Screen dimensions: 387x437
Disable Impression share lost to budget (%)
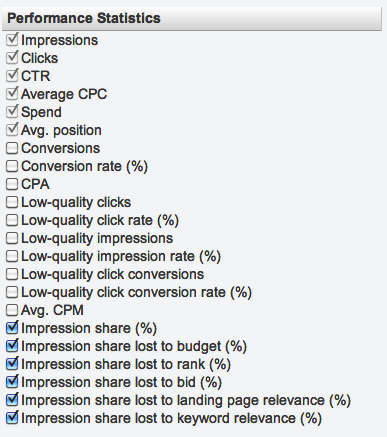pos(12,346)
